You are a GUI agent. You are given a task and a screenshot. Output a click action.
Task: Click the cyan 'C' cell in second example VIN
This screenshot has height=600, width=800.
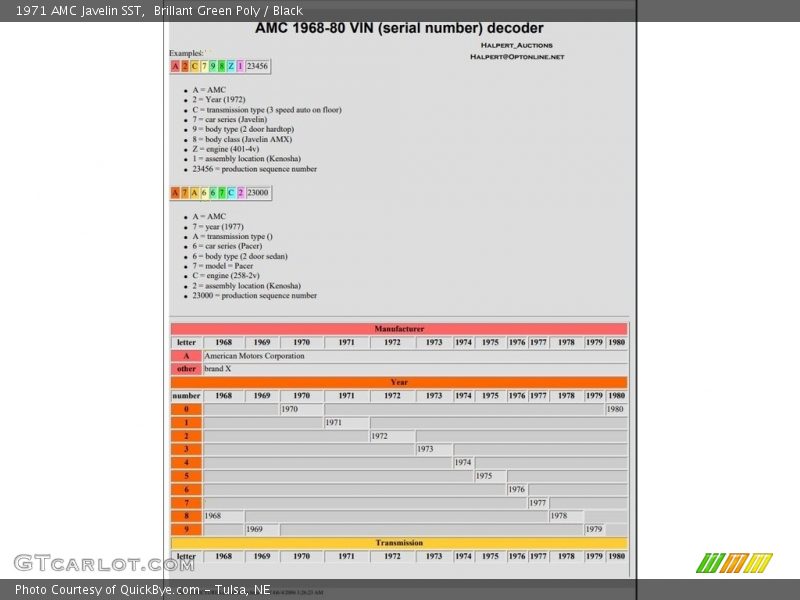[x=231, y=192]
